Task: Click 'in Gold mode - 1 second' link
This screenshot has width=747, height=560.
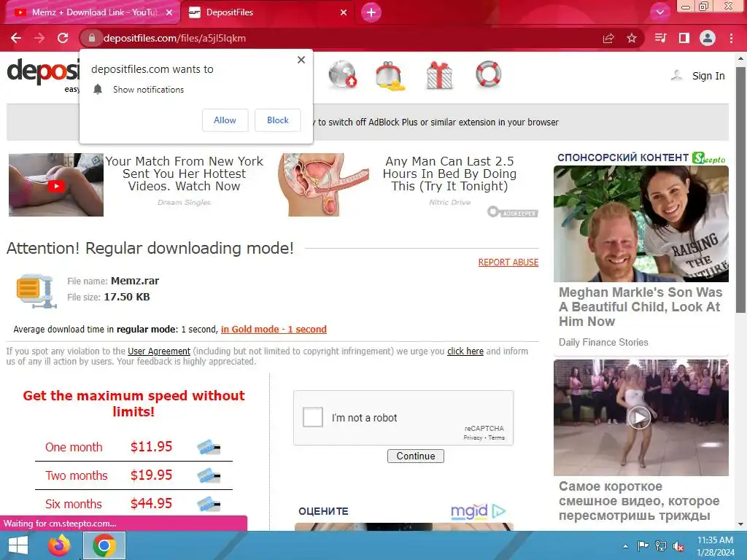Action: (274, 329)
